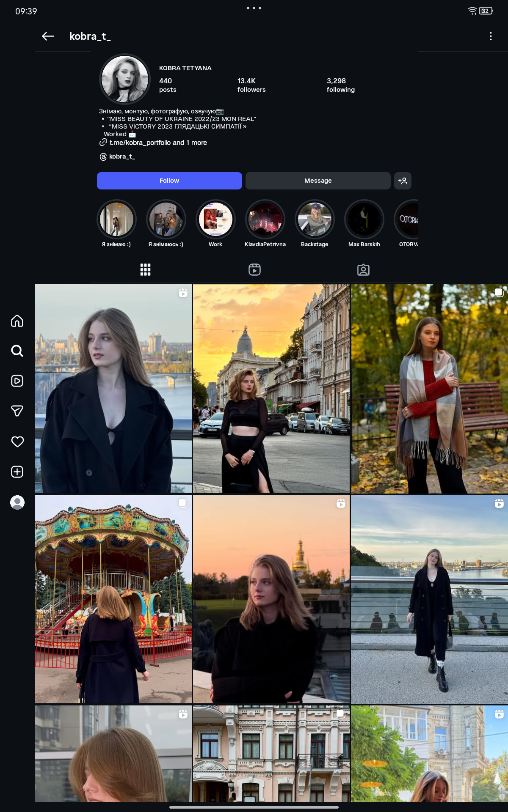Open Search from the sidebar
The width and height of the screenshot is (508, 812).
click(17, 351)
